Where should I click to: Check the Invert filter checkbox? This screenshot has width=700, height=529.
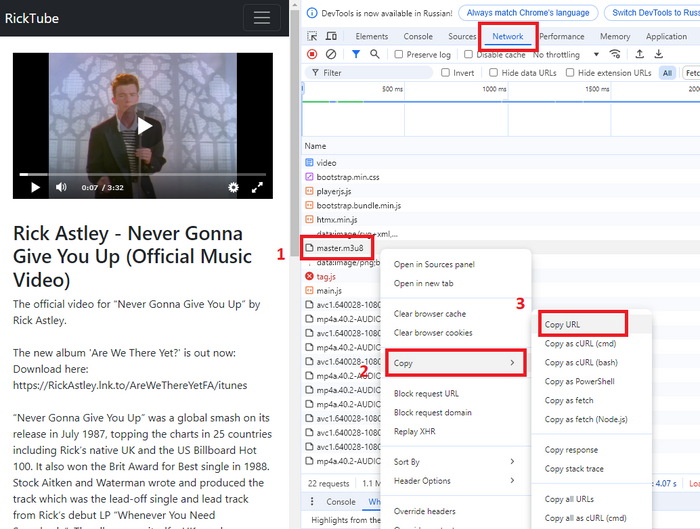point(445,73)
